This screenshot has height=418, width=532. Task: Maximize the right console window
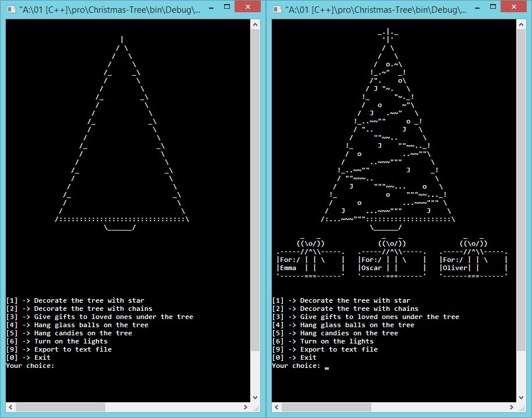coord(493,7)
